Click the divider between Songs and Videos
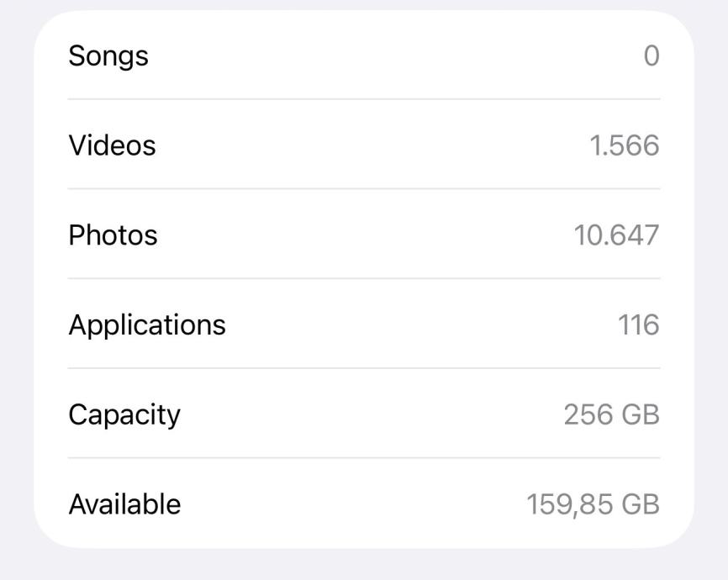The image size is (728, 580). point(364,99)
